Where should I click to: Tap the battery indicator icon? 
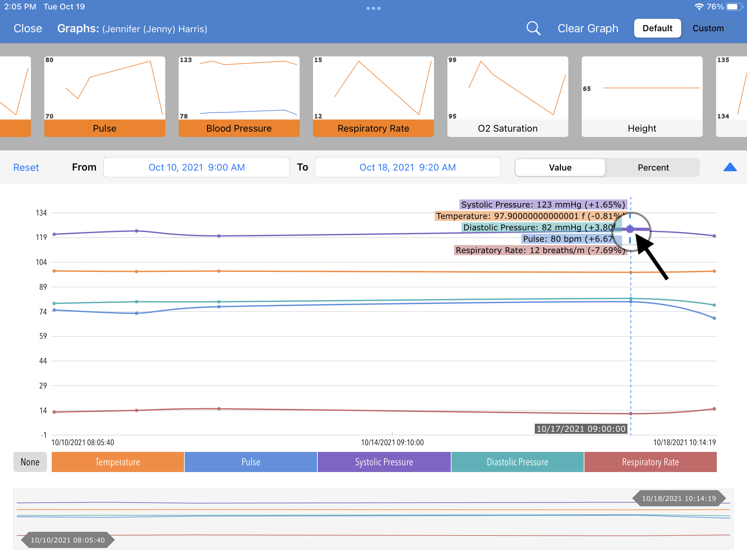pyautogui.click(x=734, y=7)
